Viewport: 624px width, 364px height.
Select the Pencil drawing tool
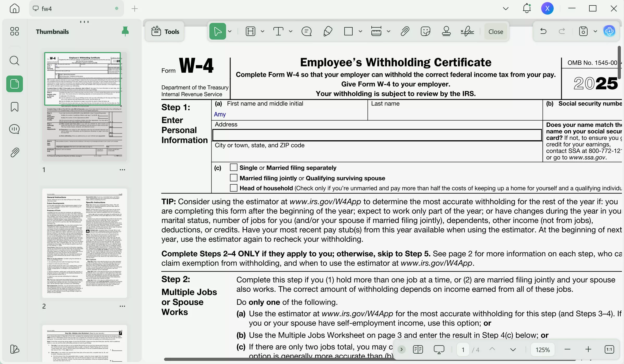tap(328, 31)
